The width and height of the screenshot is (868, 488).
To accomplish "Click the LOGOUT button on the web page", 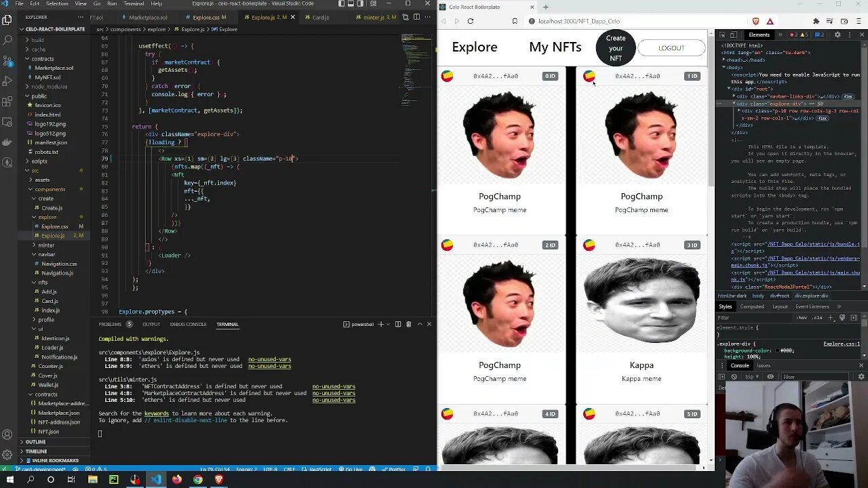I will point(671,48).
